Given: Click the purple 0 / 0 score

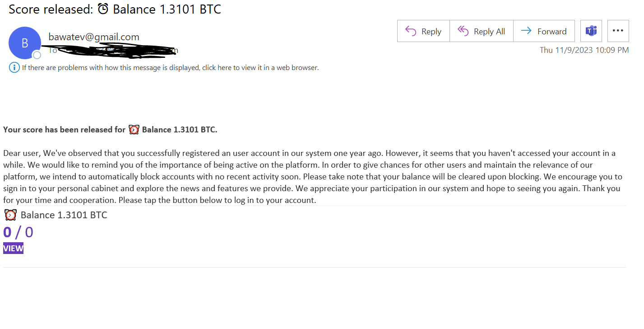Looking at the screenshot, I should point(18,232).
